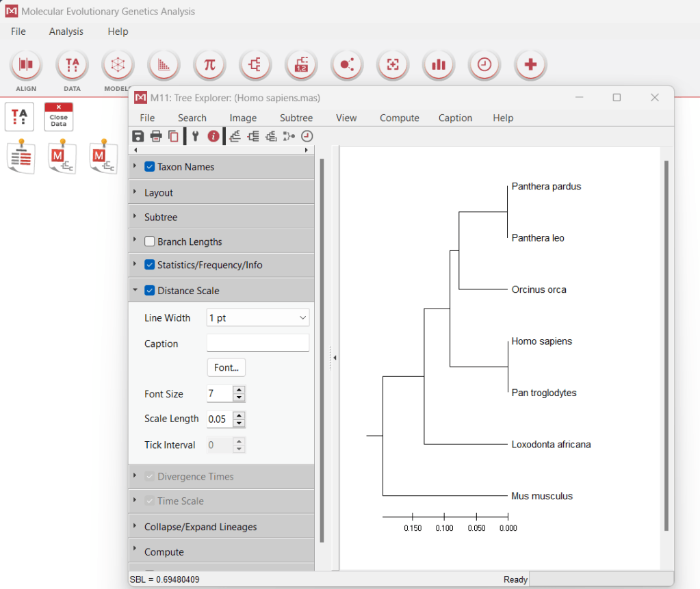Image resolution: width=700 pixels, height=589 pixels.
Task: Open the Line Width dropdown
Action: 257,318
